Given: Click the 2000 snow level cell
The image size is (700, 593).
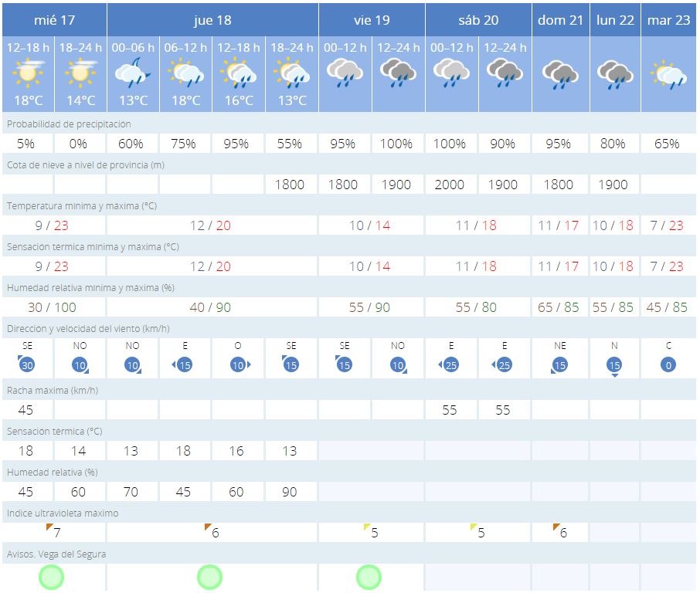Looking at the screenshot, I should pos(450,185).
